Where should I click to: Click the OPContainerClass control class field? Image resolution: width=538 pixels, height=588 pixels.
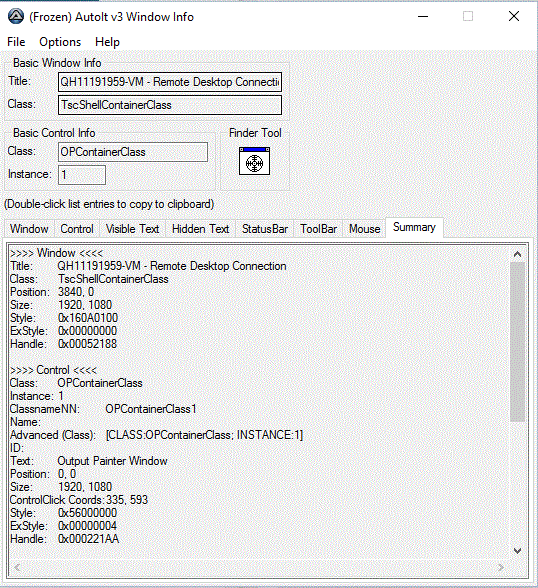(133, 152)
